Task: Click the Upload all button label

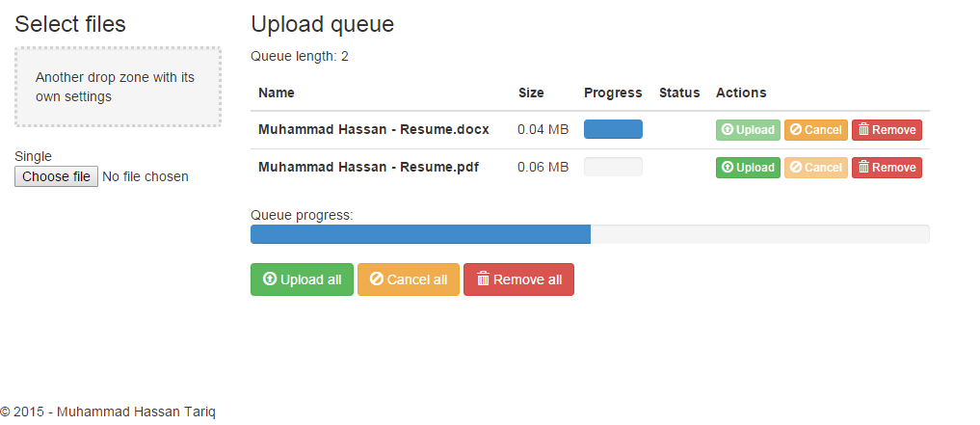Action: (310, 279)
